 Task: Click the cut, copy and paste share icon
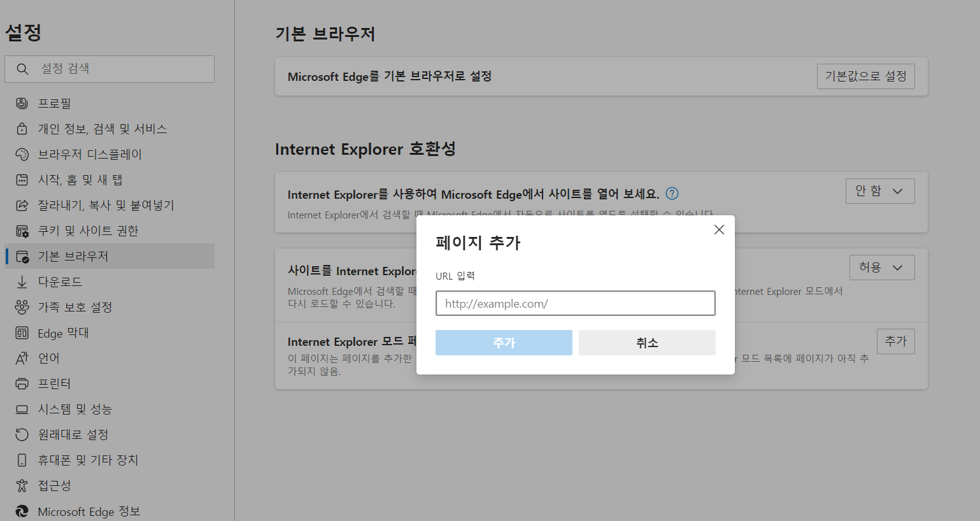coord(22,205)
